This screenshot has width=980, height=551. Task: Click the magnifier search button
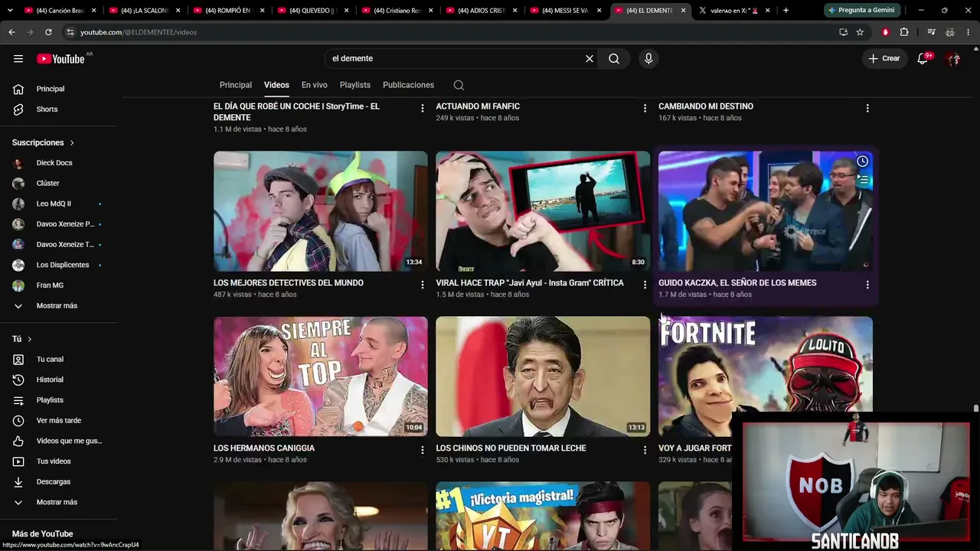[x=614, y=59]
